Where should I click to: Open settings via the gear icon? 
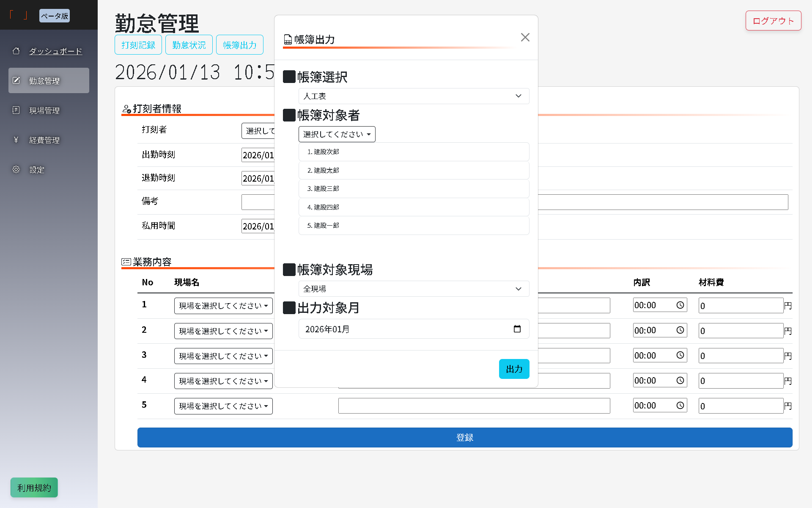click(16, 169)
